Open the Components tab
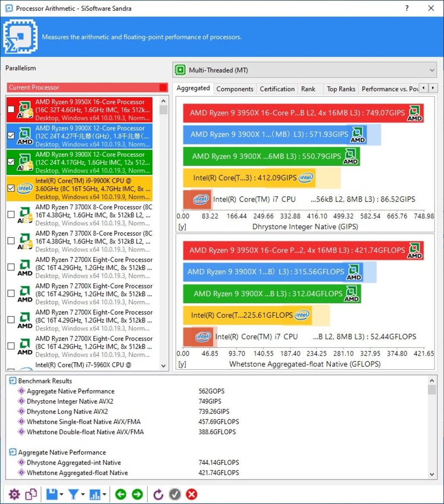This screenshot has width=444, height=504. pos(235,89)
